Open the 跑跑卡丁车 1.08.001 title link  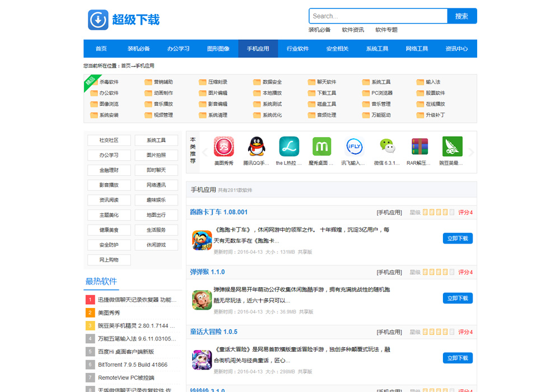coord(218,212)
